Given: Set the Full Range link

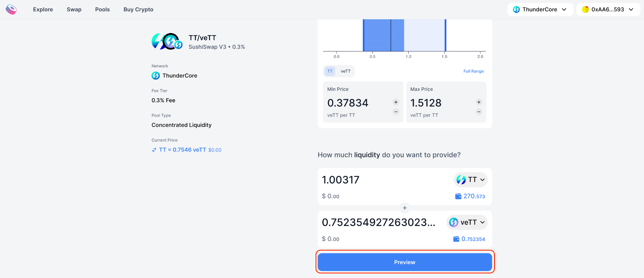Looking at the screenshot, I should [474, 71].
